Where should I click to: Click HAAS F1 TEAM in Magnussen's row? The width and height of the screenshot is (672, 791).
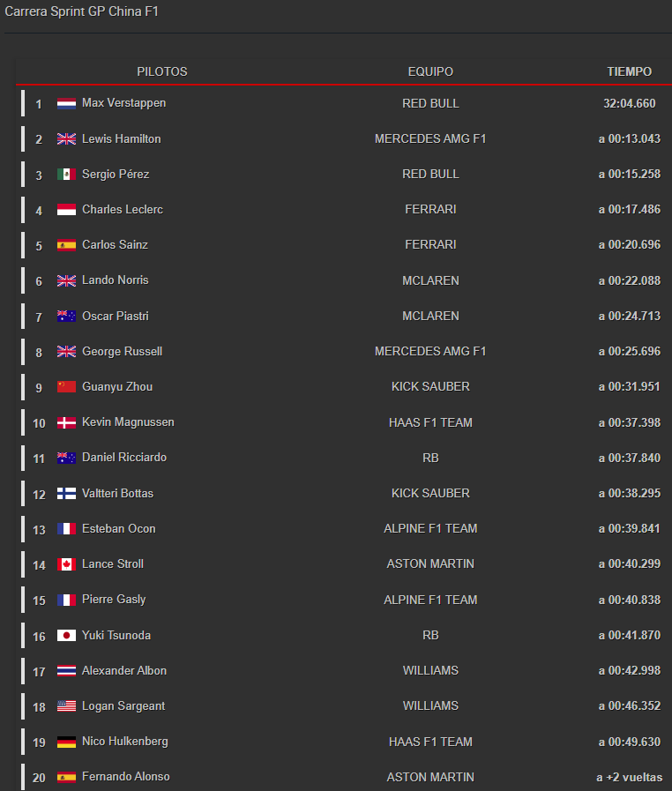tap(430, 422)
